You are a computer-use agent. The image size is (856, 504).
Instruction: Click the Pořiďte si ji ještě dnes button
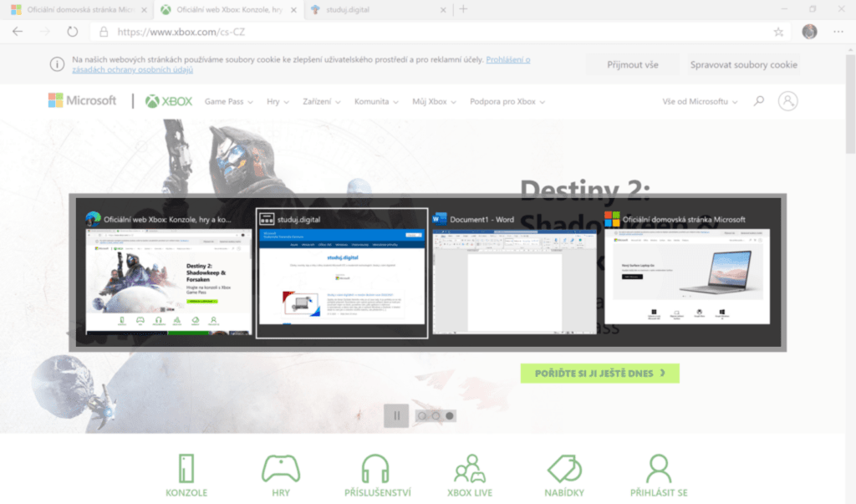tap(599, 373)
